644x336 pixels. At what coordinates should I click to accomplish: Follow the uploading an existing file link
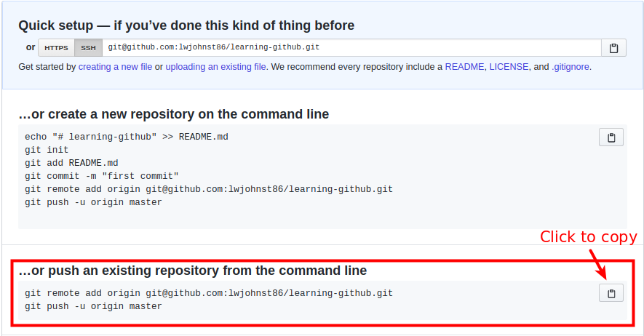pos(215,67)
